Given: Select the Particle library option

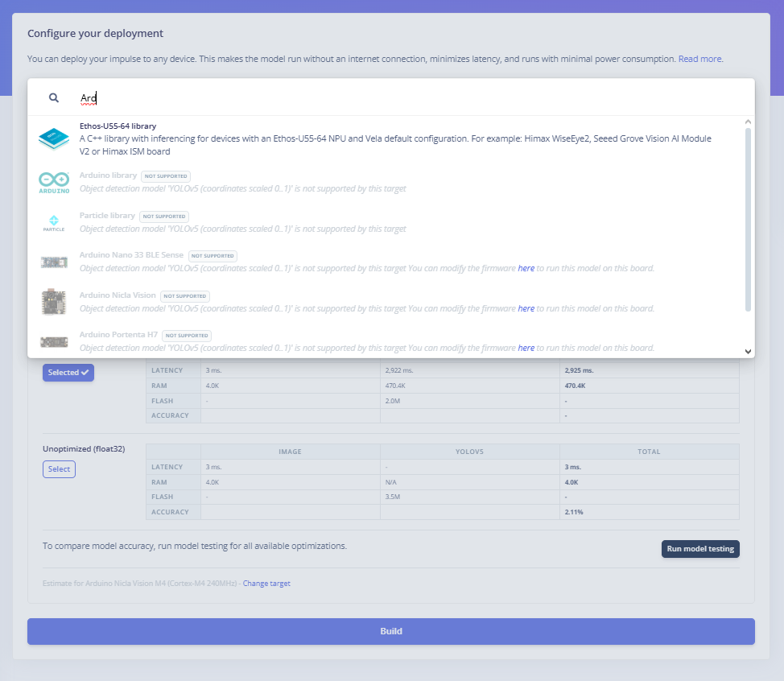Looking at the screenshot, I should click(386, 222).
